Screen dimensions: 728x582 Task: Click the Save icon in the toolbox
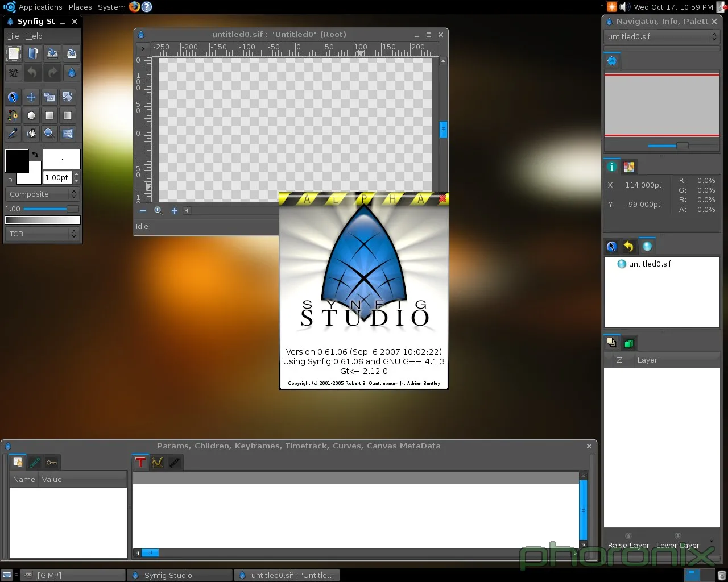pyautogui.click(x=52, y=53)
